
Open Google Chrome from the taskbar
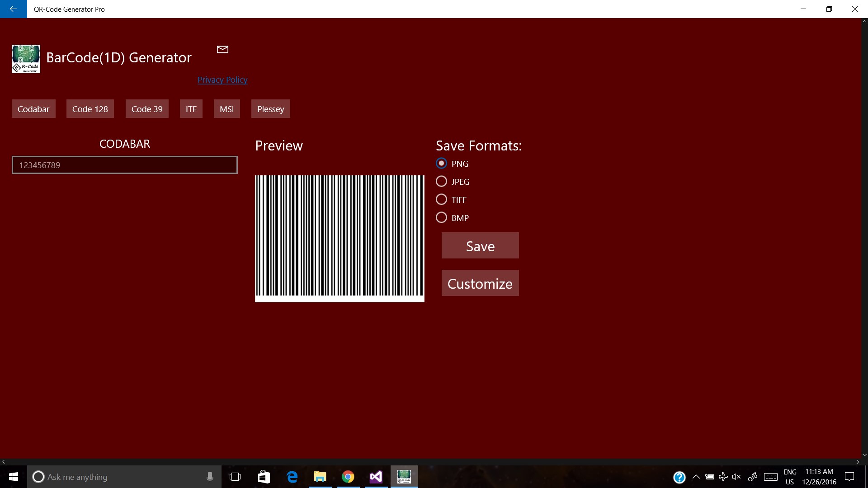point(348,477)
